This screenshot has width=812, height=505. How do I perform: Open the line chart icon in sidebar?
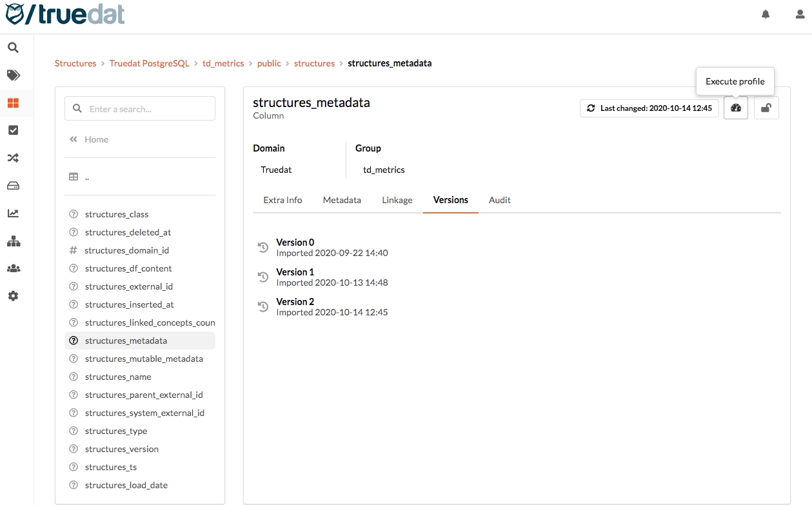coord(13,213)
